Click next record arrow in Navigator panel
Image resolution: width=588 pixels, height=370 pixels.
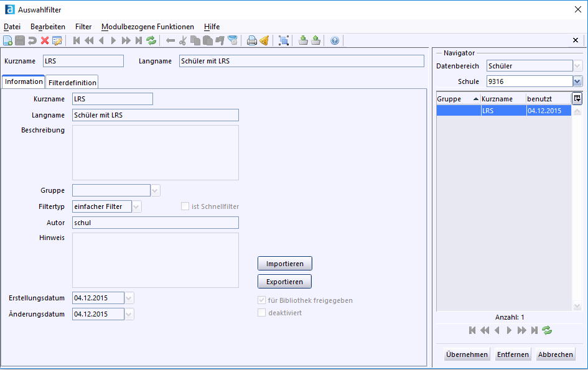[509, 330]
